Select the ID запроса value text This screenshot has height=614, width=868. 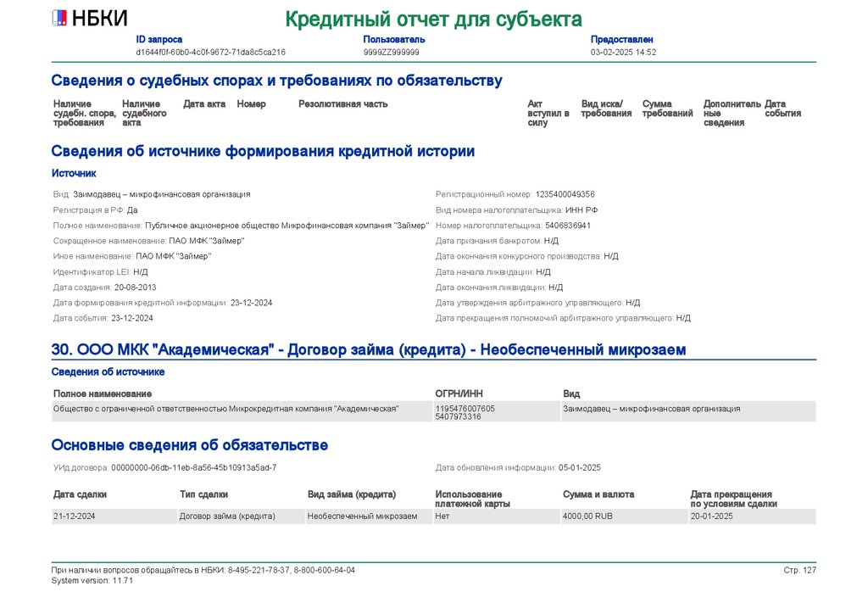pyautogui.click(x=211, y=52)
